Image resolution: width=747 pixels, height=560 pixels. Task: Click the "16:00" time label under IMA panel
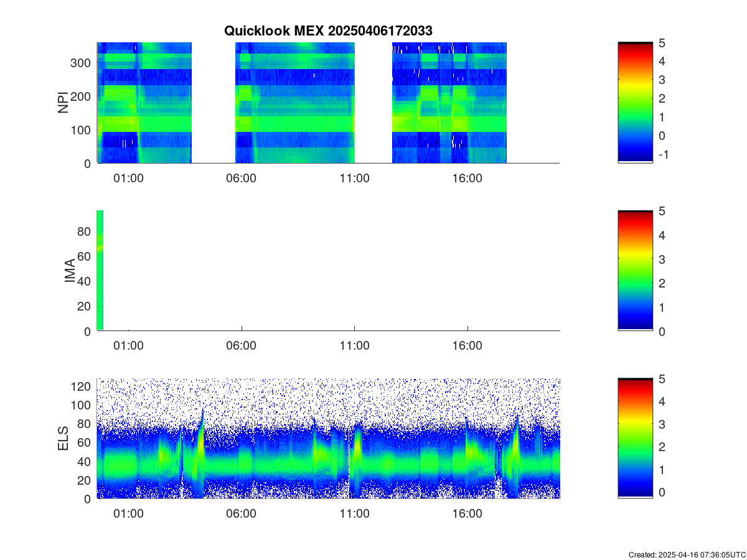[x=467, y=345]
